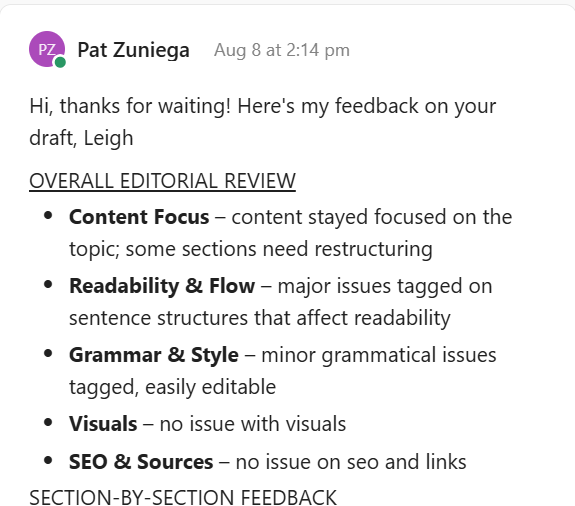This screenshot has width=575, height=506.
Task: Click bullet point beside Grammar & Style
Action: (x=48, y=353)
